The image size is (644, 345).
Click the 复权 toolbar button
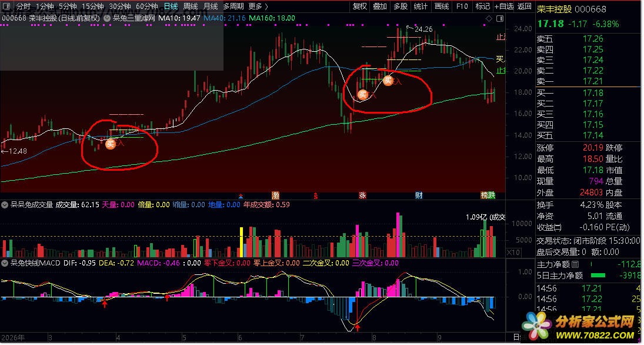click(360, 6)
